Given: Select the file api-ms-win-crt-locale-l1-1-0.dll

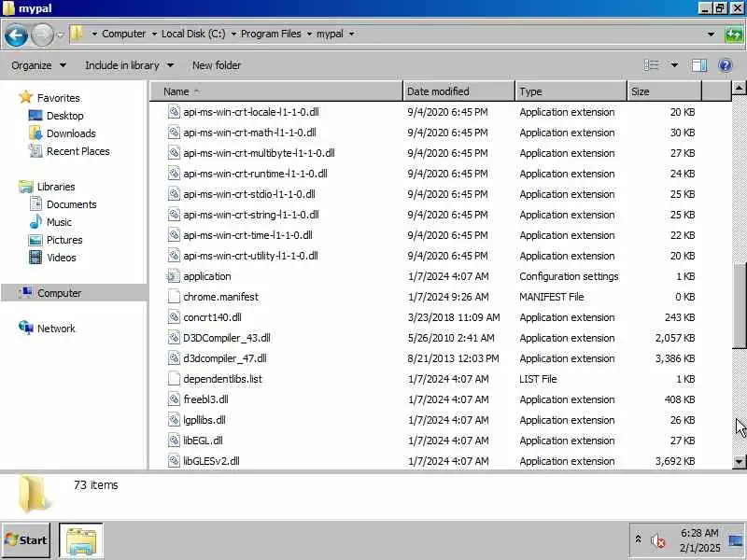Looking at the screenshot, I should [251, 112].
